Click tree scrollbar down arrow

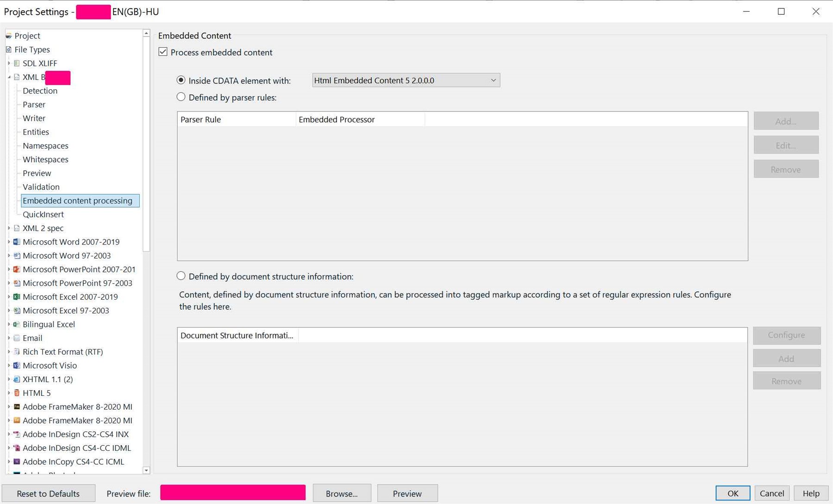pyautogui.click(x=146, y=470)
